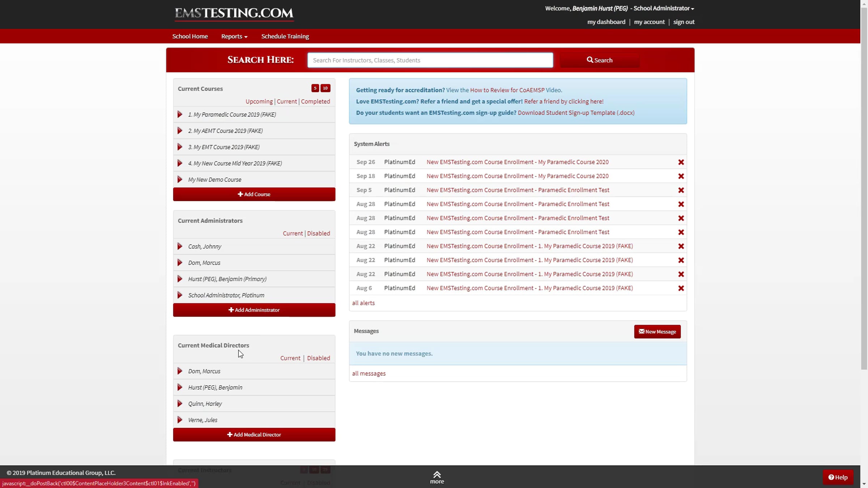Expand the Cash, Johnny administrator row
The height and width of the screenshot is (488, 868).
coord(180,247)
